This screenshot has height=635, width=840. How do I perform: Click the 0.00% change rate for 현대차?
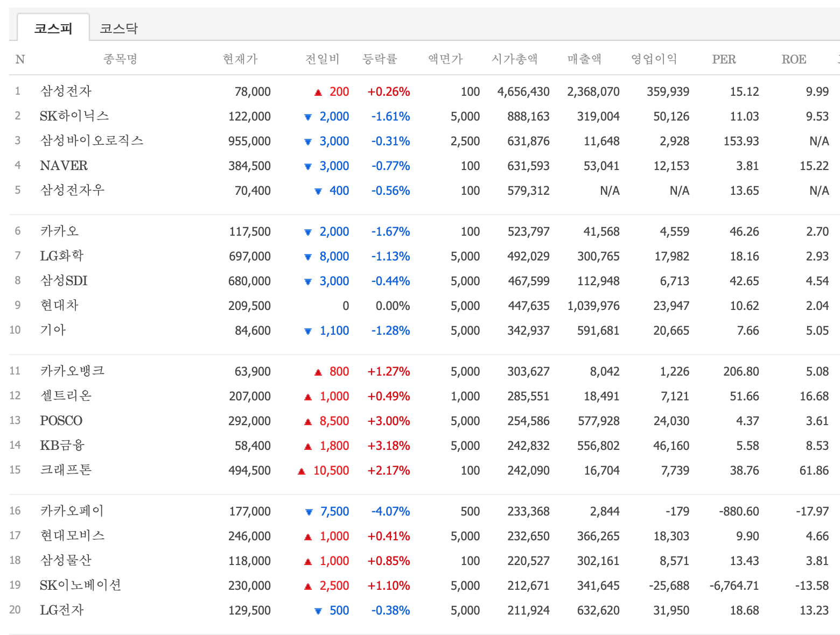pos(393,306)
